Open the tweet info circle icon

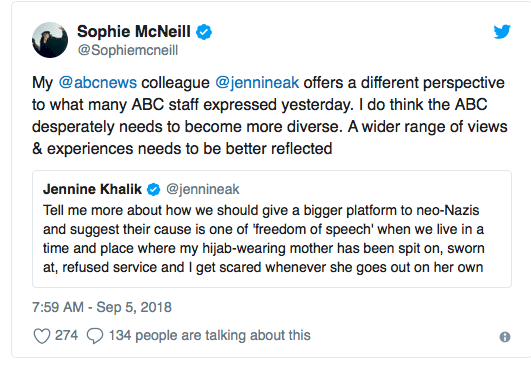[x=505, y=337]
